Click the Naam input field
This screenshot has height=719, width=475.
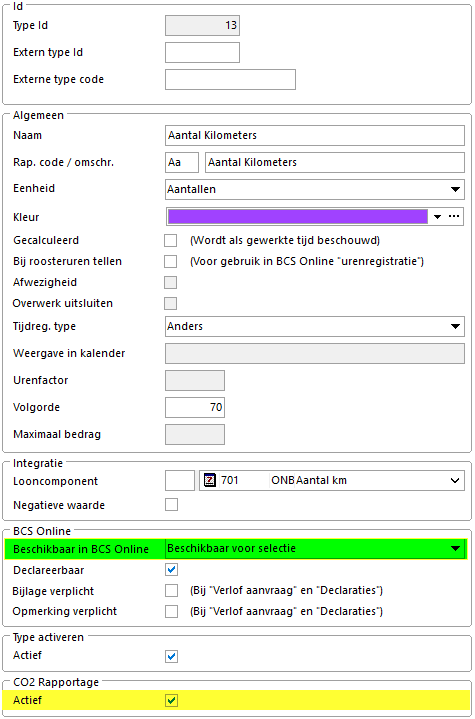pyautogui.click(x=315, y=135)
